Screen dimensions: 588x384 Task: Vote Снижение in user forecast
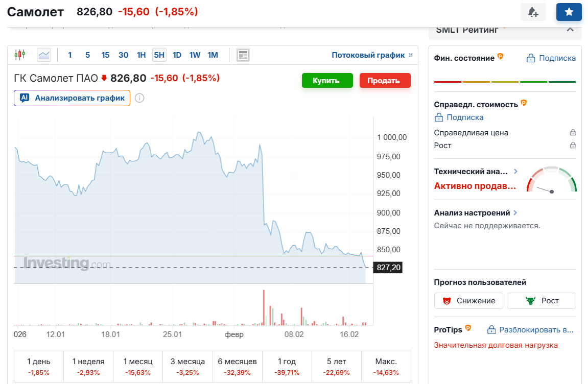pos(468,301)
